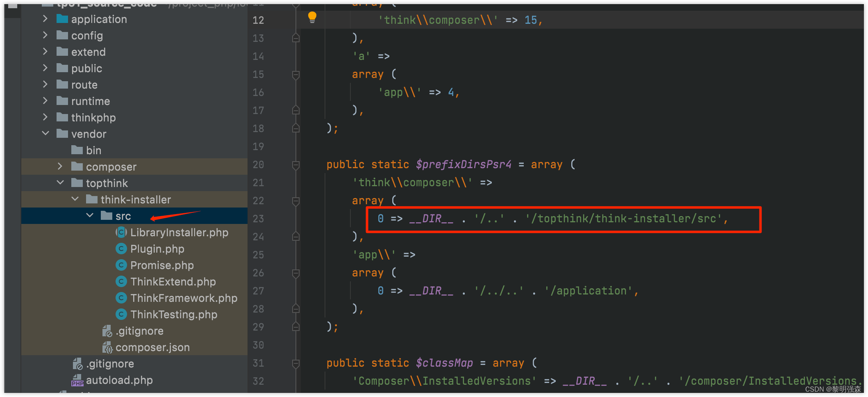The image size is (868, 397).
Task: Expand the runtime folder arrow
Action: click(45, 101)
